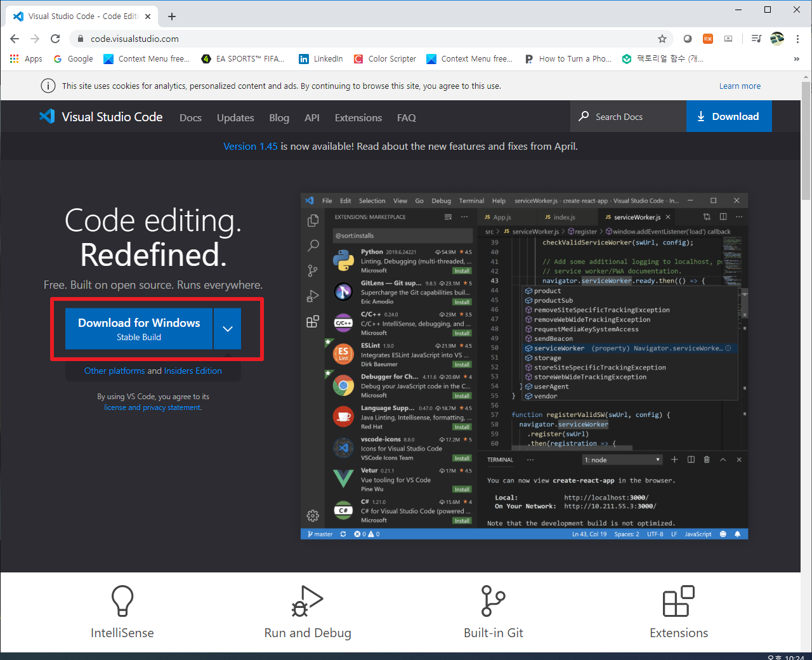Open the Other platforms link
812x660 pixels.
[x=114, y=371]
